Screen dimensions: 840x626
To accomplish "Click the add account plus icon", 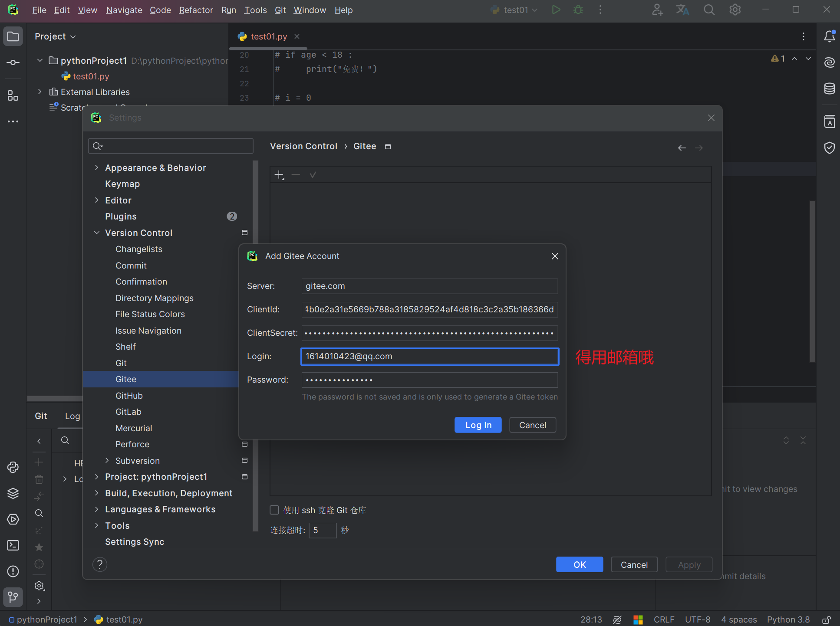I will 279,175.
